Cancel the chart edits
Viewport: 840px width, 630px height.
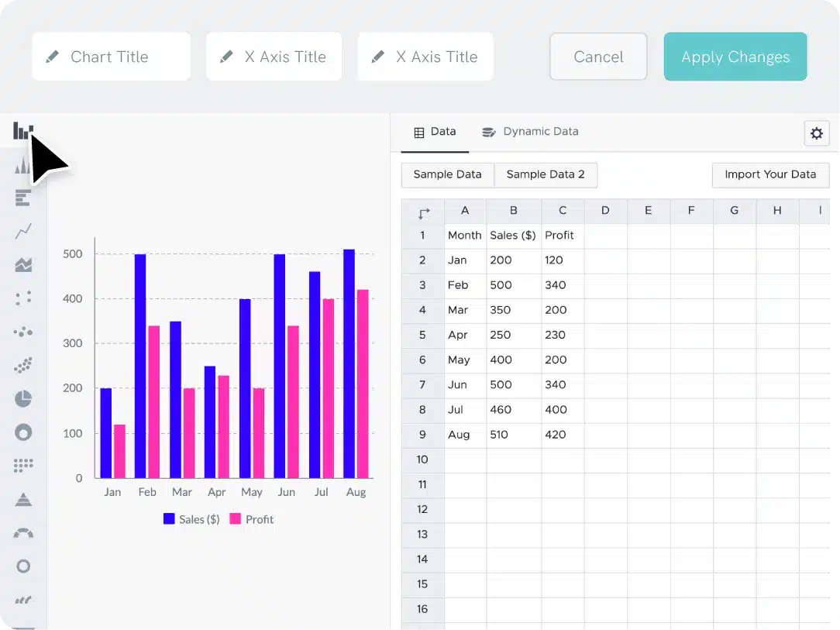[598, 57]
